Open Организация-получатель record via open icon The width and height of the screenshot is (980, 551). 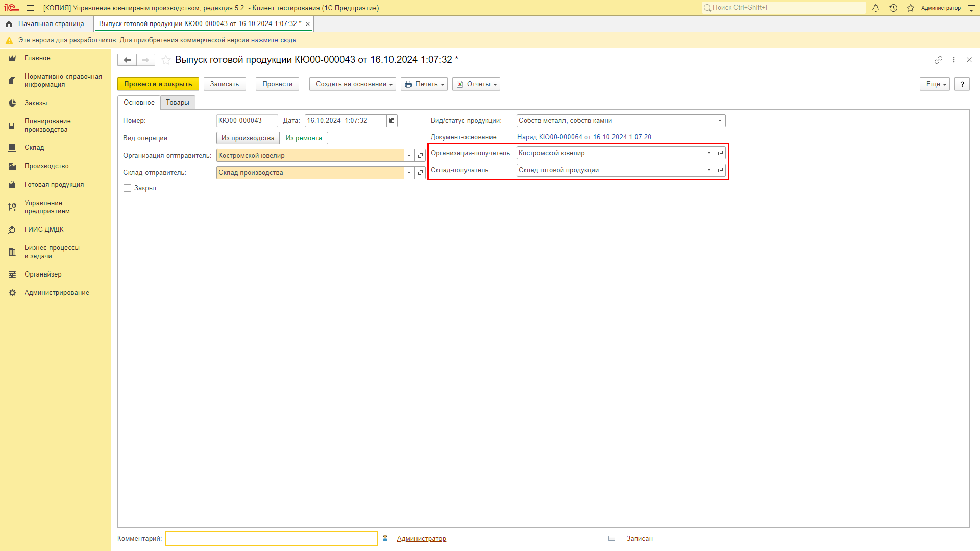coord(720,153)
